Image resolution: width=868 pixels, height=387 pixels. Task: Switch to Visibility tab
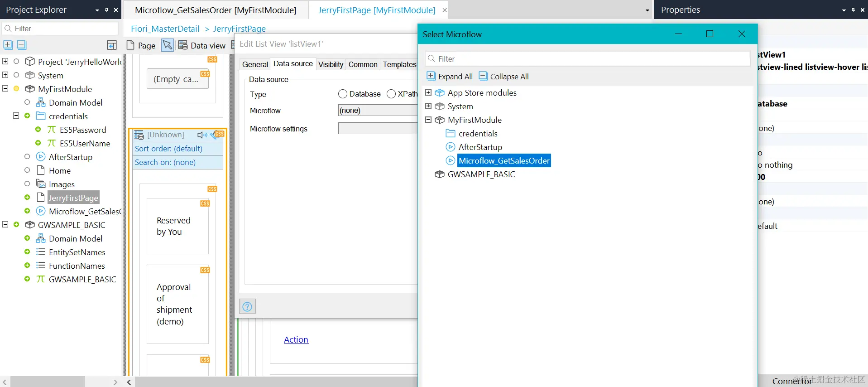(331, 64)
